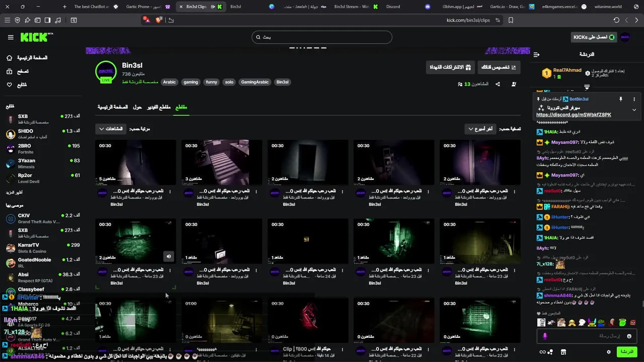Open the three-dot menu of the pinned message
The image size is (644, 362).
[x=634, y=99]
